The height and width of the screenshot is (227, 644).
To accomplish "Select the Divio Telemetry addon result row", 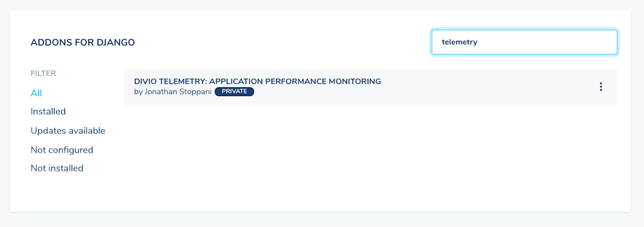I will pyautogui.click(x=370, y=87).
